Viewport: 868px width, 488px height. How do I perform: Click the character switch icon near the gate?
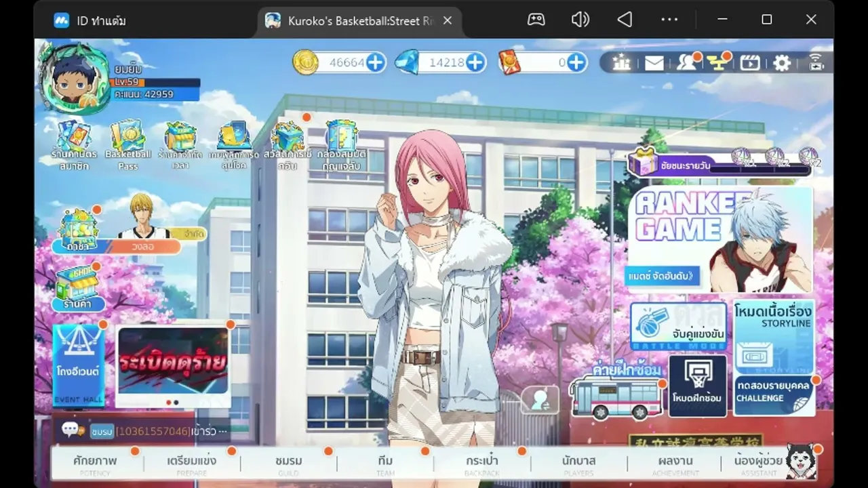[x=540, y=400]
